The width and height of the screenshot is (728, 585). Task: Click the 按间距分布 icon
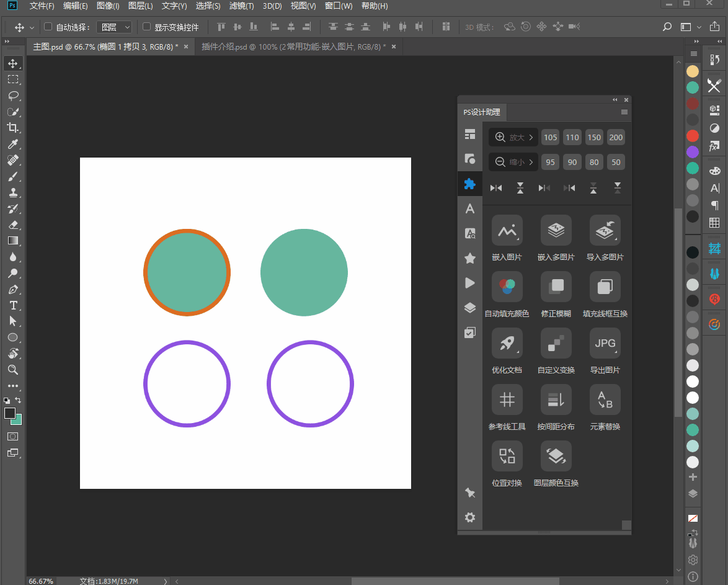point(556,400)
